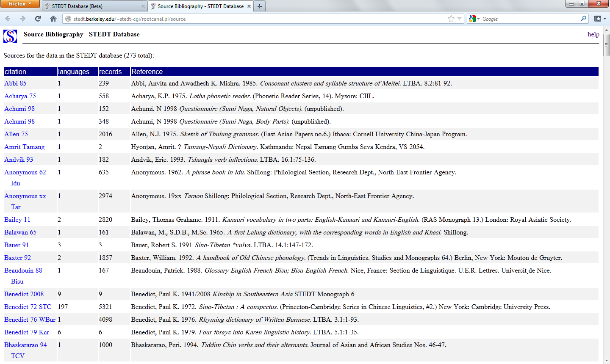Click in the Google search field

[x=530, y=19]
